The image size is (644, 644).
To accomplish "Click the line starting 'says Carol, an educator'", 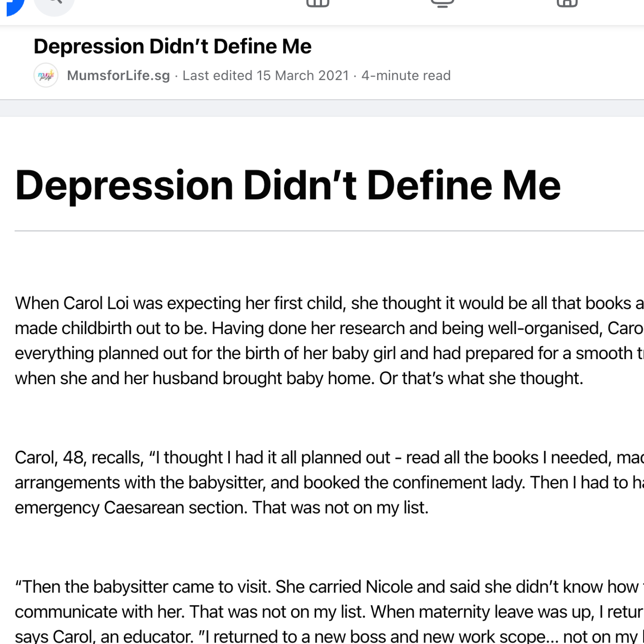I will tap(329, 636).
